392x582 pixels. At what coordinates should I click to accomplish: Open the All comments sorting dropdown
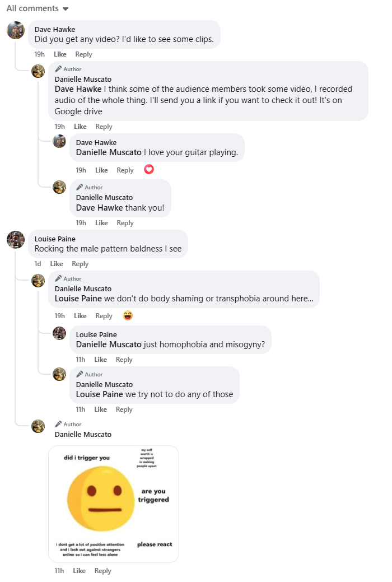(x=38, y=8)
